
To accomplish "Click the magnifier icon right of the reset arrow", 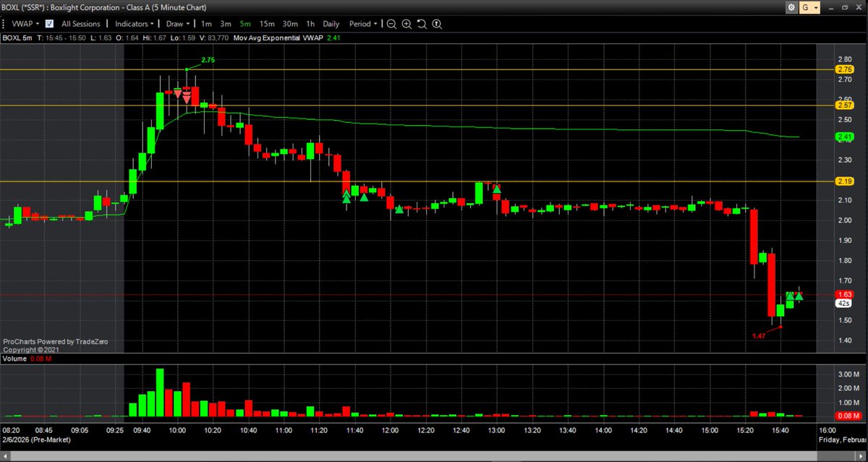I will pos(437,24).
